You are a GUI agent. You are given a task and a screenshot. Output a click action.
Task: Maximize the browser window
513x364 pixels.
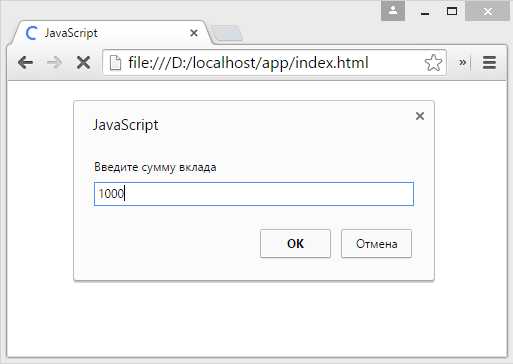(452, 11)
